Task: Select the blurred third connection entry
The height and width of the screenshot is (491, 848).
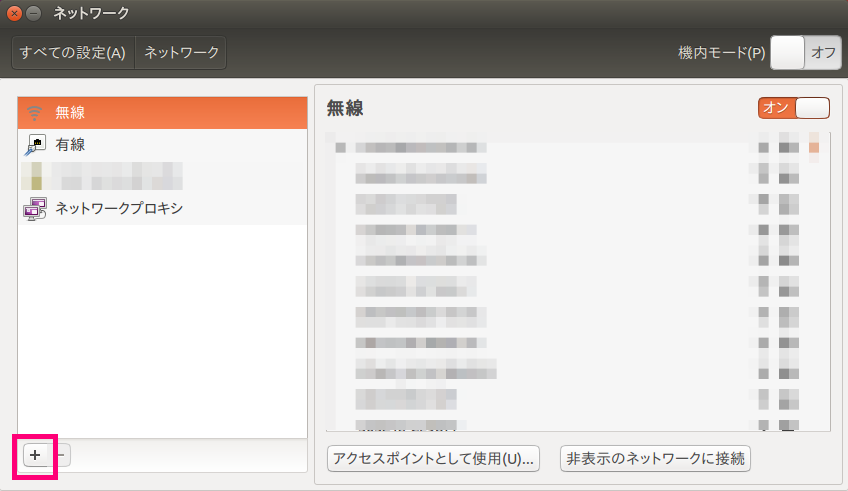Action: click(x=162, y=176)
